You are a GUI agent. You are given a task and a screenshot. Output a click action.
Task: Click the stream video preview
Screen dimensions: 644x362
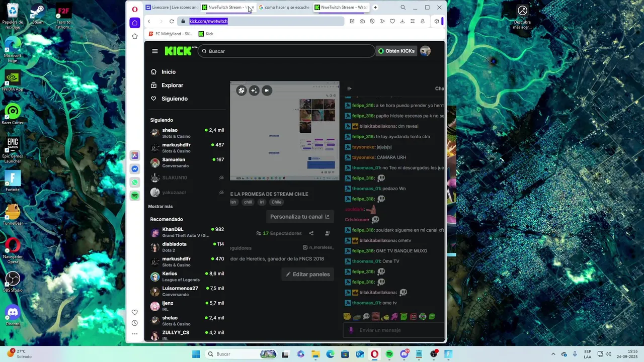click(285, 131)
